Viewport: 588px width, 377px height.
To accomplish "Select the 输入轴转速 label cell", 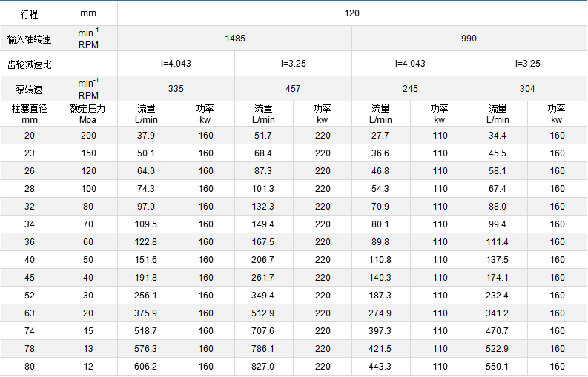I will (29, 39).
